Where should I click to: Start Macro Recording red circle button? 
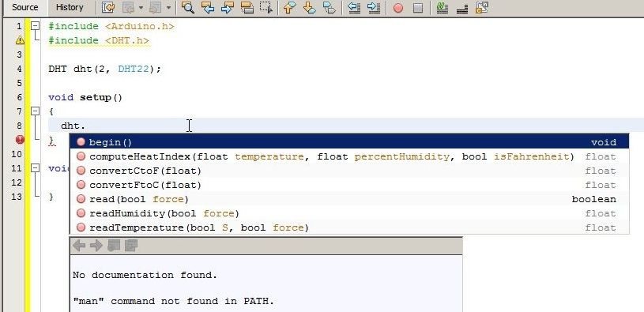(398, 8)
